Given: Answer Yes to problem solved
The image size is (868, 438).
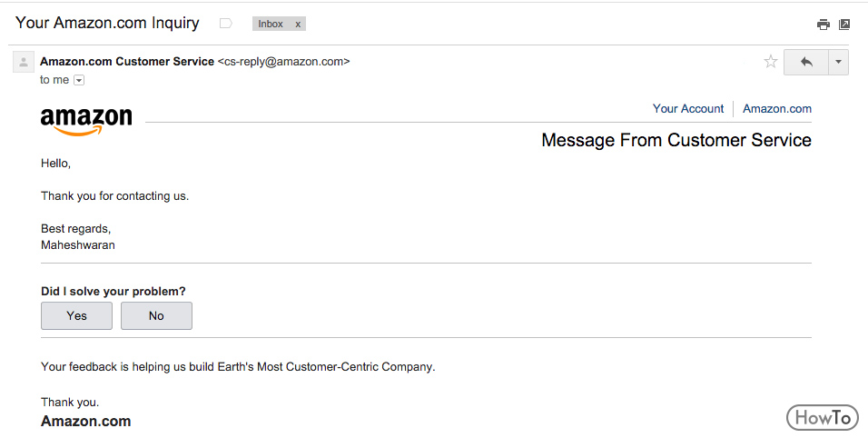Looking at the screenshot, I should 76,315.
